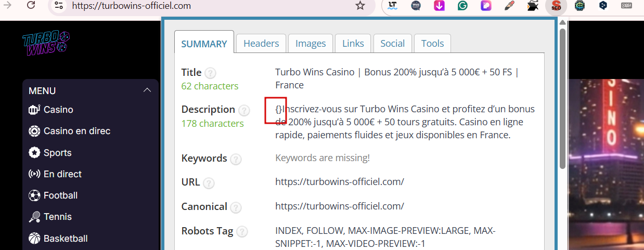Open Football in the sidebar menu

61,195
